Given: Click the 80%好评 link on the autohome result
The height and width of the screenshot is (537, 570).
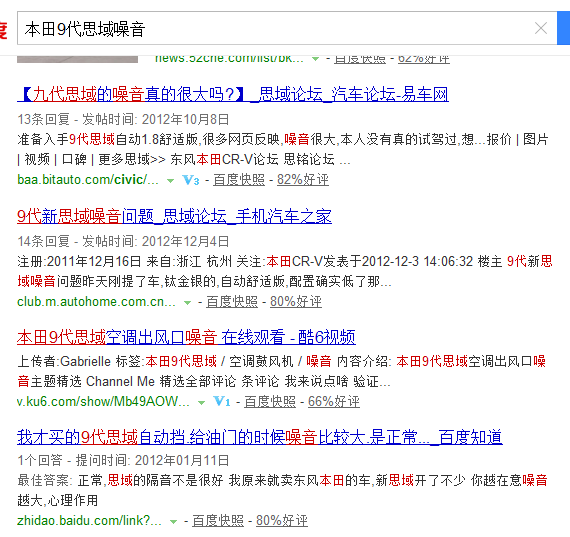Looking at the screenshot, I should click(296, 302).
